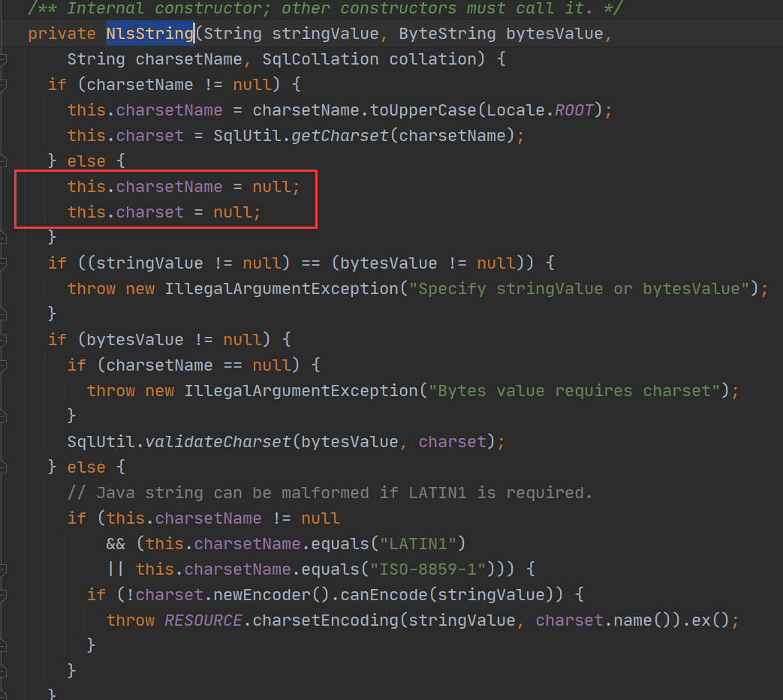This screenshot has height=700, width=783.
Task: Toggle fold marker beside the '!charset.newEncoder()' line
Action: click(2, 595)
